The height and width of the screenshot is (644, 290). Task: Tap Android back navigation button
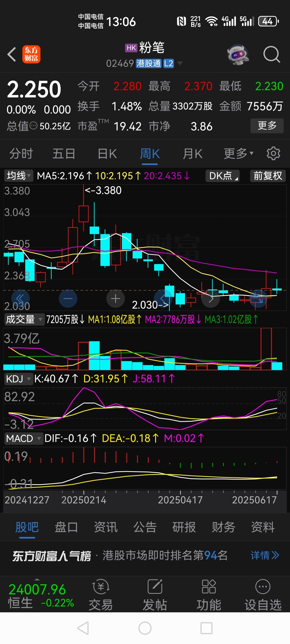pos(83,628)
